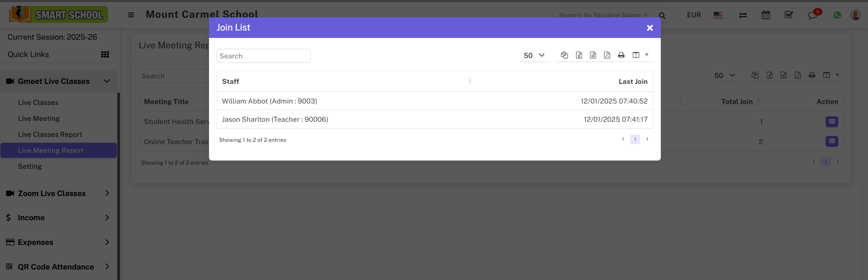Sort background report by Total Join

pos(741,101)
